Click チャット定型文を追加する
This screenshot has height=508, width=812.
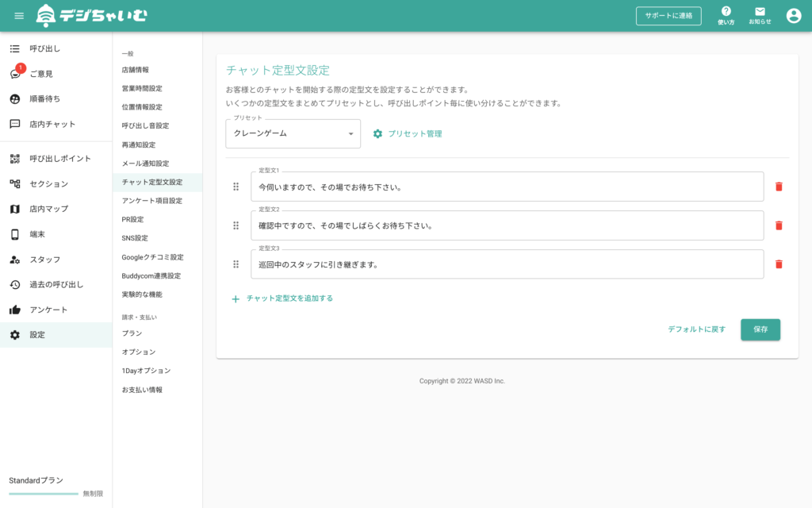tap(289, 298)
